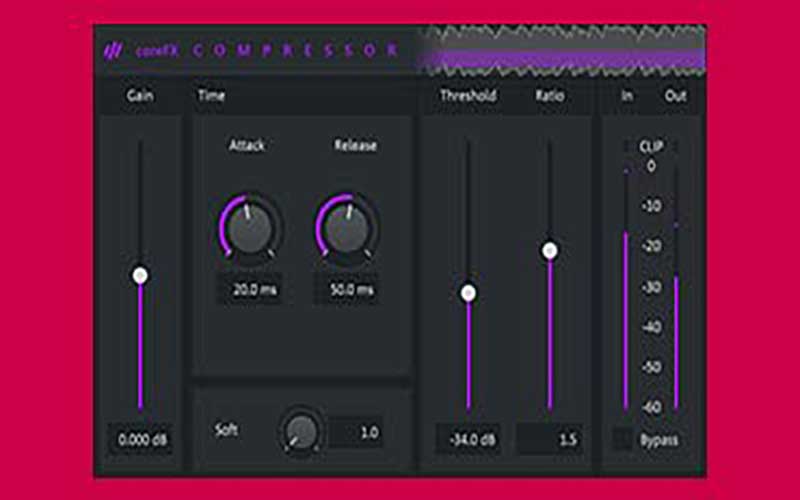The image size is (800, 500).
Task: Select the 20.0 ms attack value field
Action: point(250,290)
